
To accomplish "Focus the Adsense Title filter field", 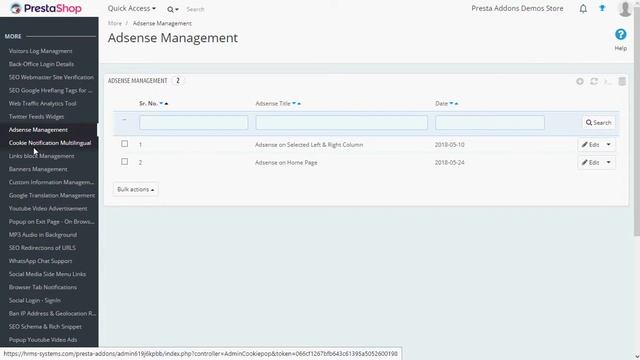I will [x=342, y=122].
